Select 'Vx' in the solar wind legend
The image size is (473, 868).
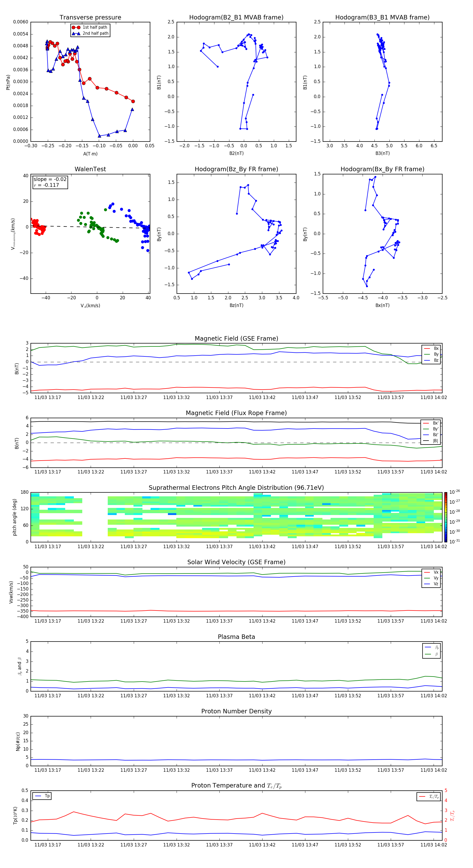point(431,572)
